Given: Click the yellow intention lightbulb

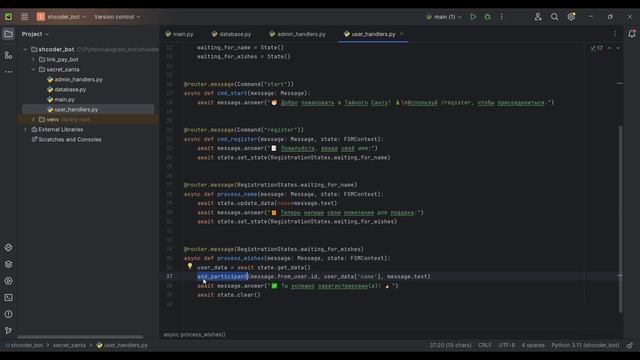Looking at the screenshot, I should click(190, 266).
